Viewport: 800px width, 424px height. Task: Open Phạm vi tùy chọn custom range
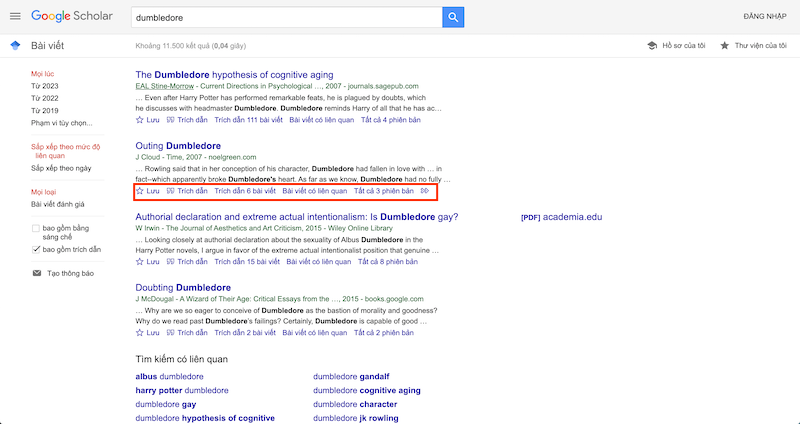(x=62, y=123)
